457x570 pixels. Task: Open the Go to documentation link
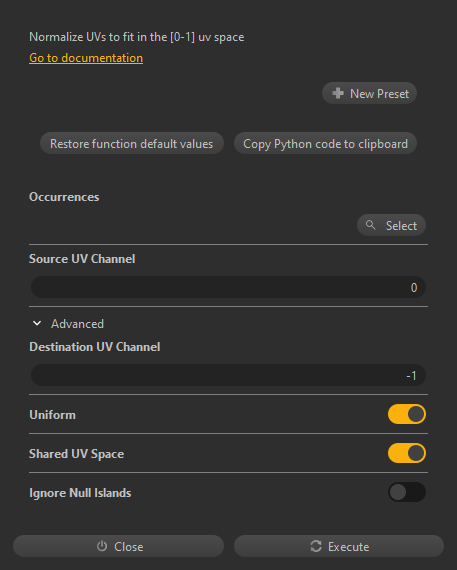click(86, 58)
